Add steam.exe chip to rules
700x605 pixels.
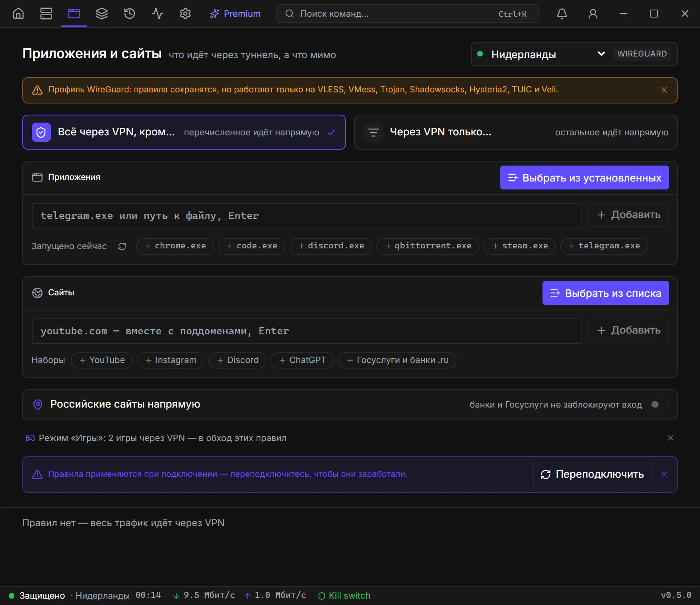[x=520, y=246]
